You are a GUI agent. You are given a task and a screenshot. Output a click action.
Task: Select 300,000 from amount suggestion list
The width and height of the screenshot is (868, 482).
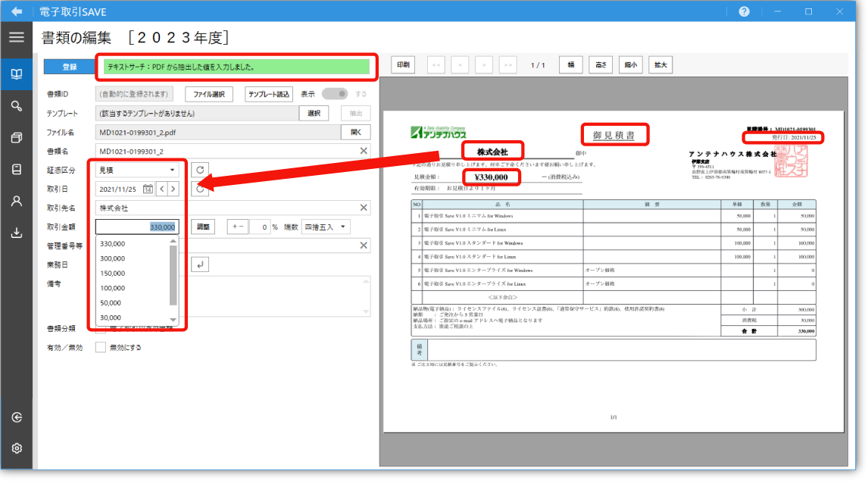tap(114, 258)
